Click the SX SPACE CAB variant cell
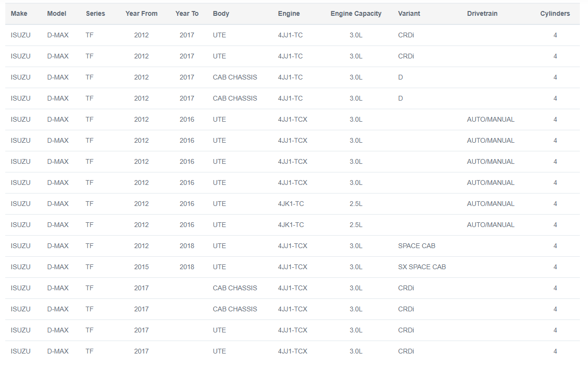Image resolution: width=588 pixels, height=365 pixels. 422,267
